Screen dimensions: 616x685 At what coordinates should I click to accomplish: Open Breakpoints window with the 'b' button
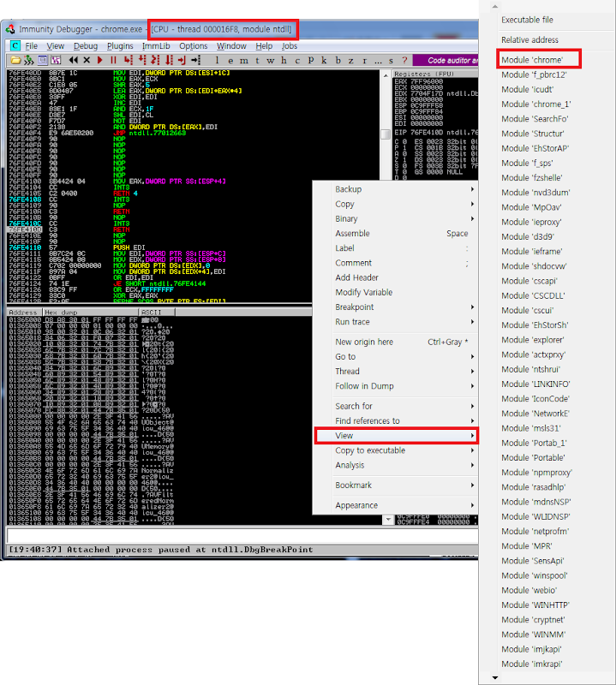338,60
